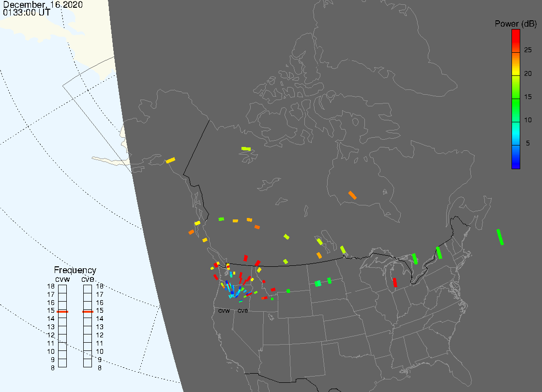Screen dimensions: 542x392
Task: Click the "Frequency" legend heading
Action: pos(75,270)
